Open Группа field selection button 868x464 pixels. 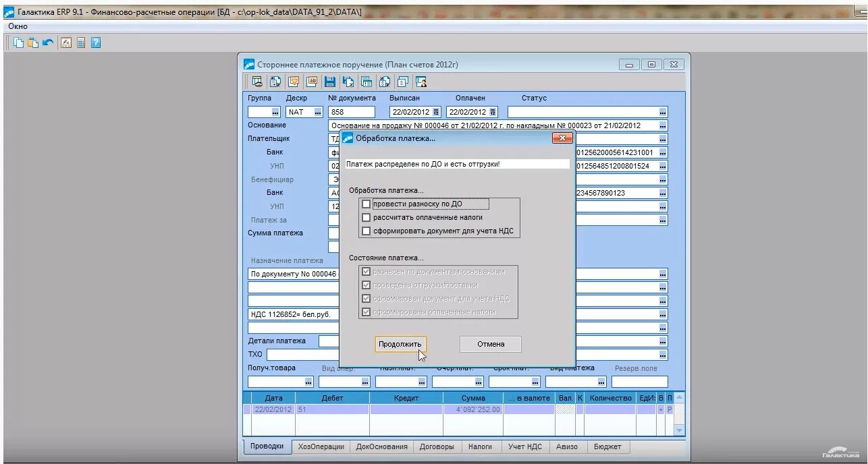(275, 112)
